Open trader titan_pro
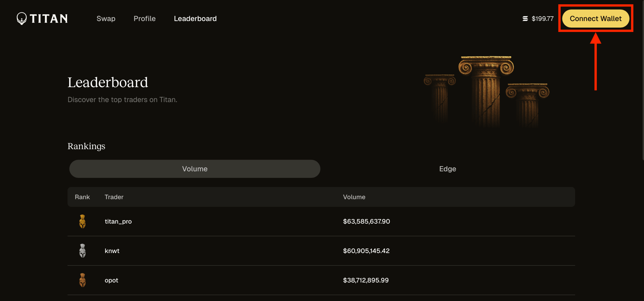The image size is (644, 301). point(118,221)
